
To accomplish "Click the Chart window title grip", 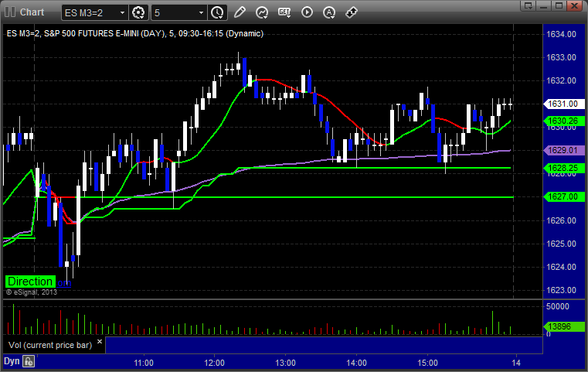I will point(10,12).
